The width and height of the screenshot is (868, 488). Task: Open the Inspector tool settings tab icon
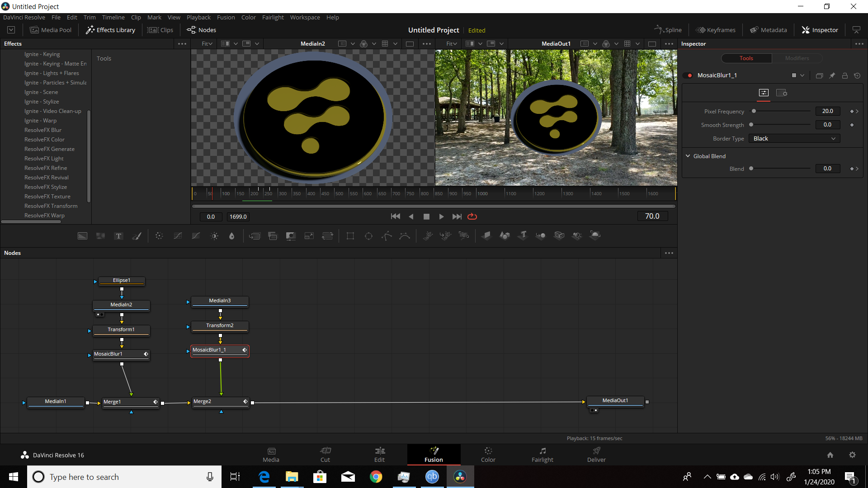782,93
